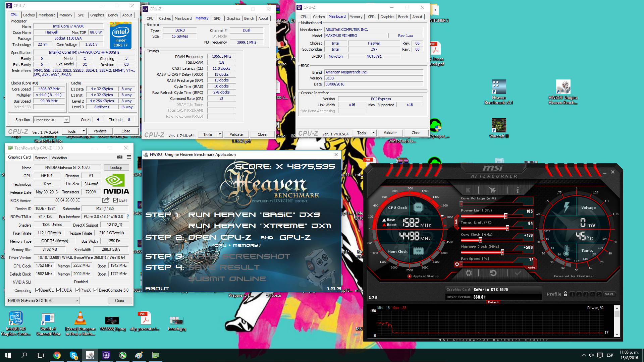
Task: Open the bench.jpg desktop file
Action: 177,323
